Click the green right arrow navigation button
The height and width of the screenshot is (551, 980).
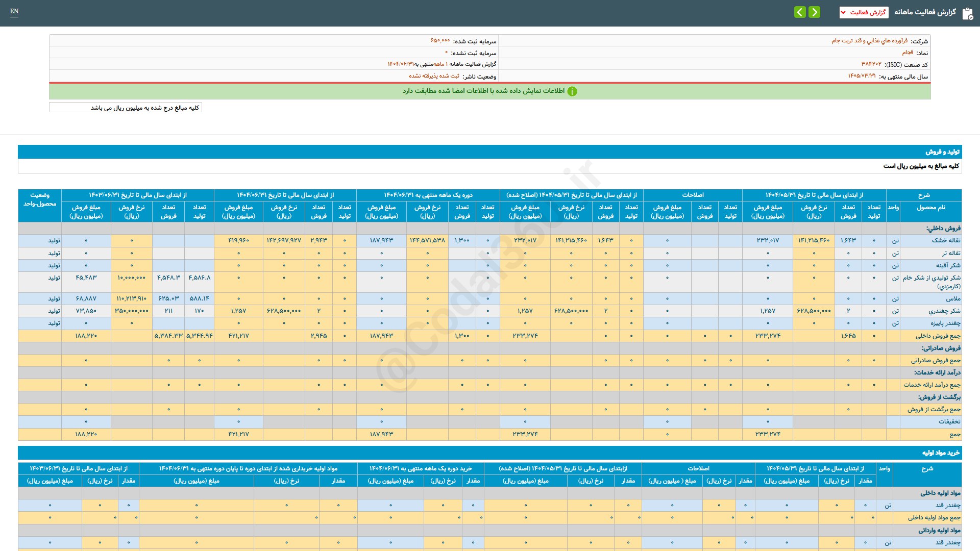pos(815,12)
